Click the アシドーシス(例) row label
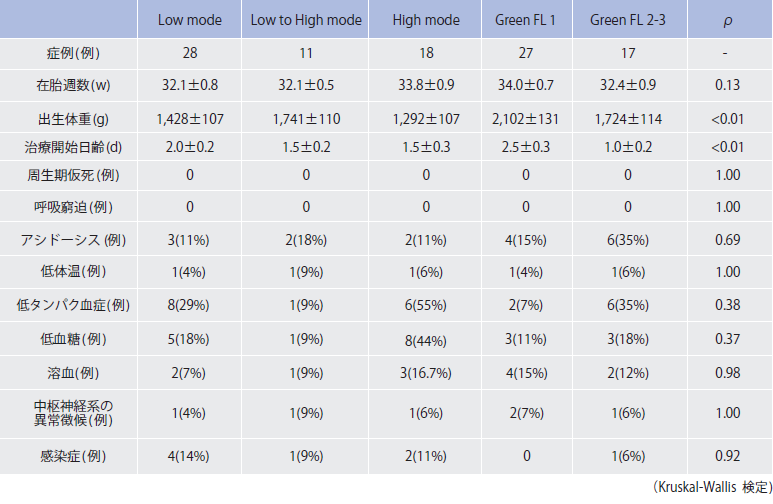773x504 pixels. 65,241
